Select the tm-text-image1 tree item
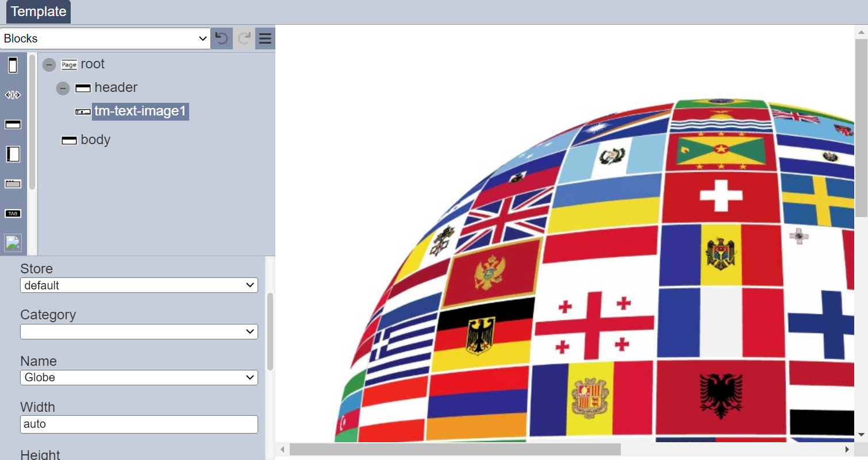Image resolution: width=868 pixels, height=460 pixels. point(140,111)
